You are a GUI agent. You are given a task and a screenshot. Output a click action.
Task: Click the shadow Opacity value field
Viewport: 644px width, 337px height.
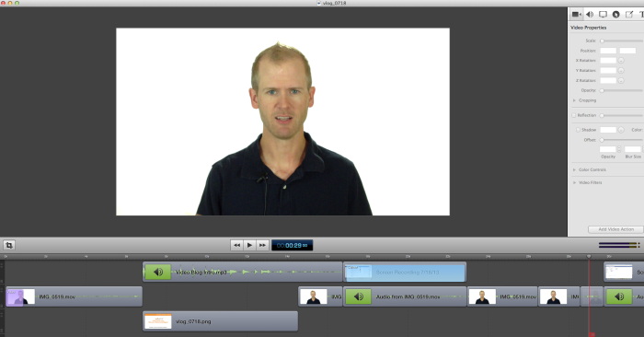(608, 149)
